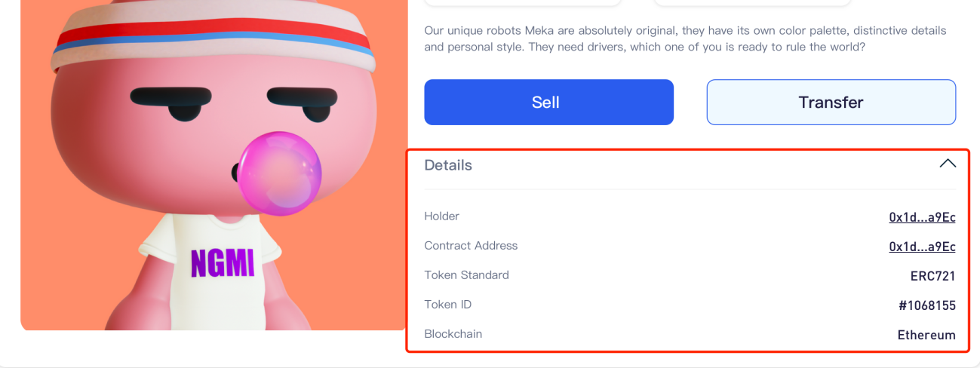This screenshot has width=980, height=368.
Task: Click the Details section header
Action: tap(448, 165)
